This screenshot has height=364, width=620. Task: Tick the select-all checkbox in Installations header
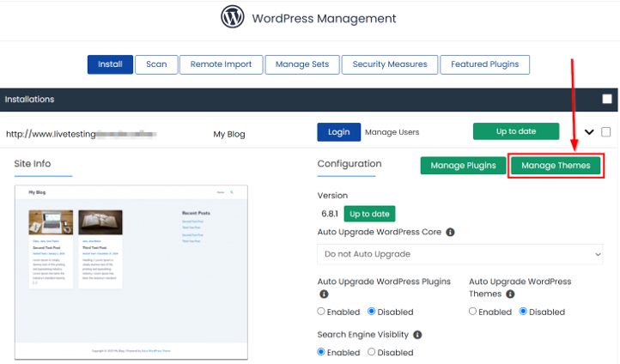(607, 100)
